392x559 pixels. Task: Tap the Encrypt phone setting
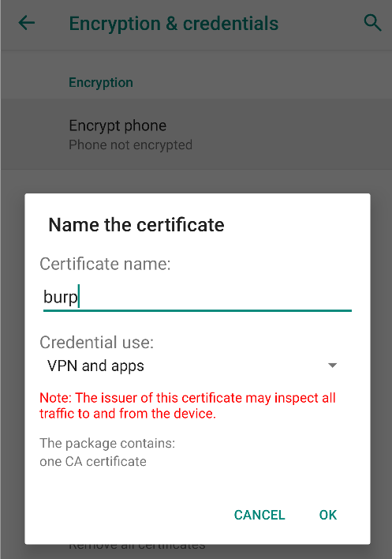coord(196,134)
